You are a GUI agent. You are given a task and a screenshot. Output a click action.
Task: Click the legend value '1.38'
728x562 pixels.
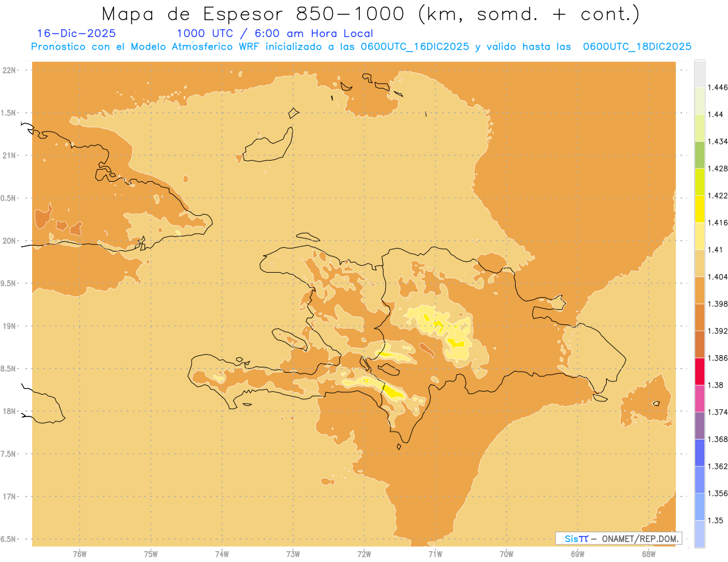716,385
